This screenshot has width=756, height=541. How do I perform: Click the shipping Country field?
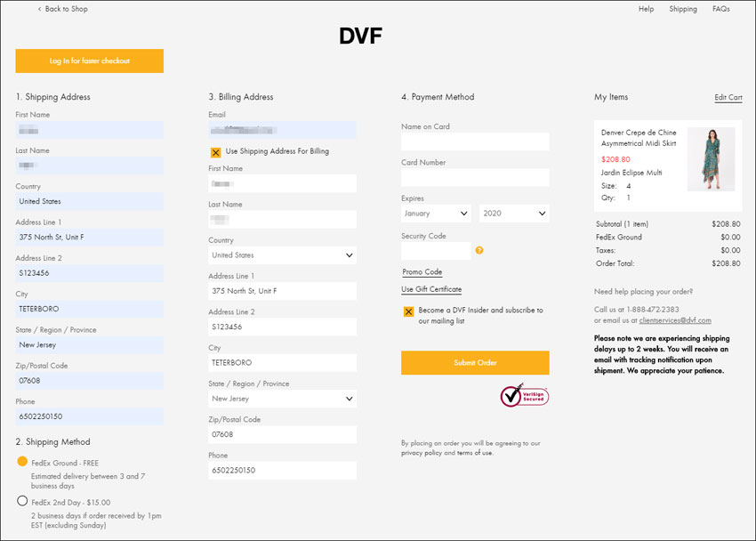point(90,202)
